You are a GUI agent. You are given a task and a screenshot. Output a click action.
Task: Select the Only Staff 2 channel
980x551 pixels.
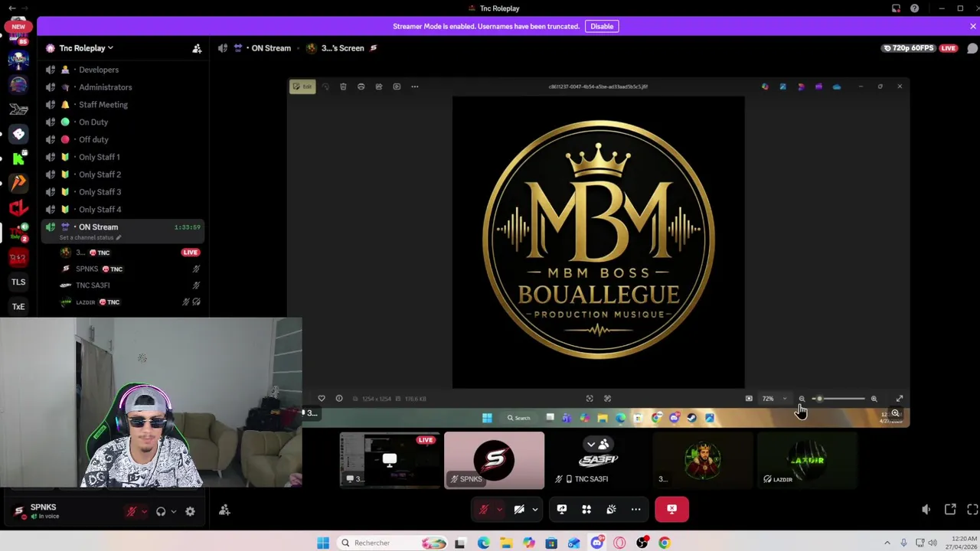(122, 174)
